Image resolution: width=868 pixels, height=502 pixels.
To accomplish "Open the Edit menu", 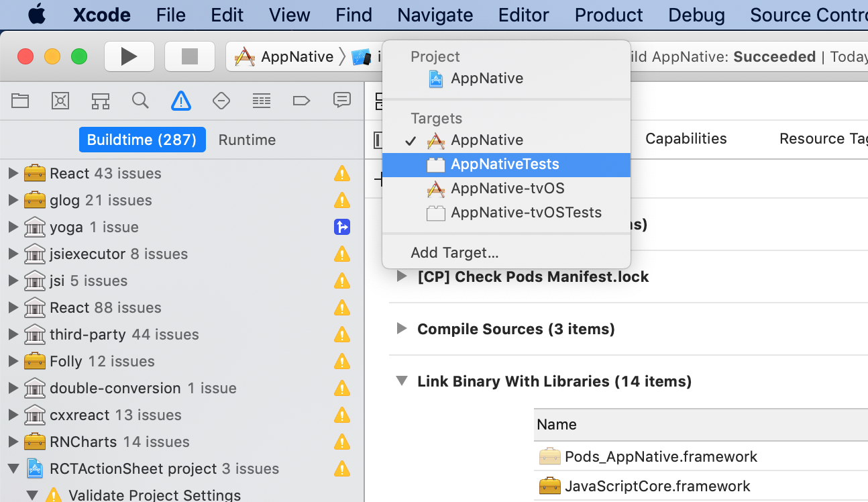I will (x=227, y=15).
